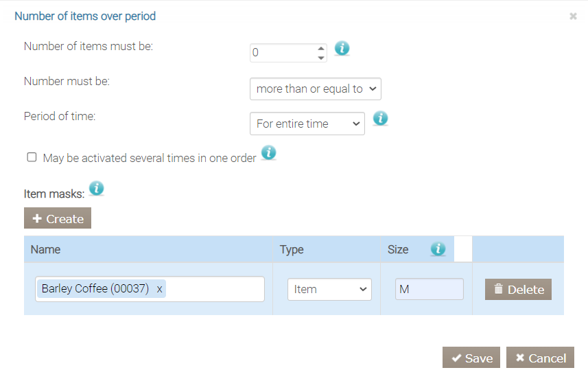588x381 pixels.
Task: Enable May be activated several times checkbox
Action: 32,157
